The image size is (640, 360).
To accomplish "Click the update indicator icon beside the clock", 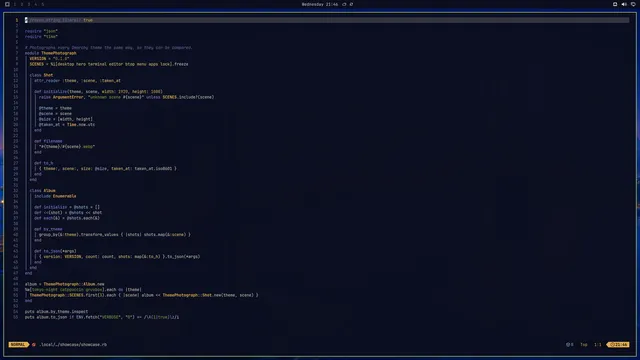I will click(344, 4).
